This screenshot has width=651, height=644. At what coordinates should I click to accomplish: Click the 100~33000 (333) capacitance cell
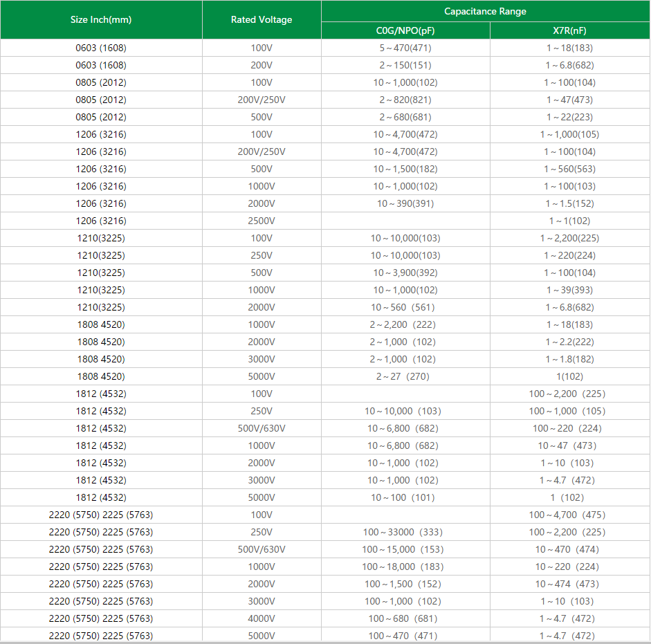[x=405, y=532]
